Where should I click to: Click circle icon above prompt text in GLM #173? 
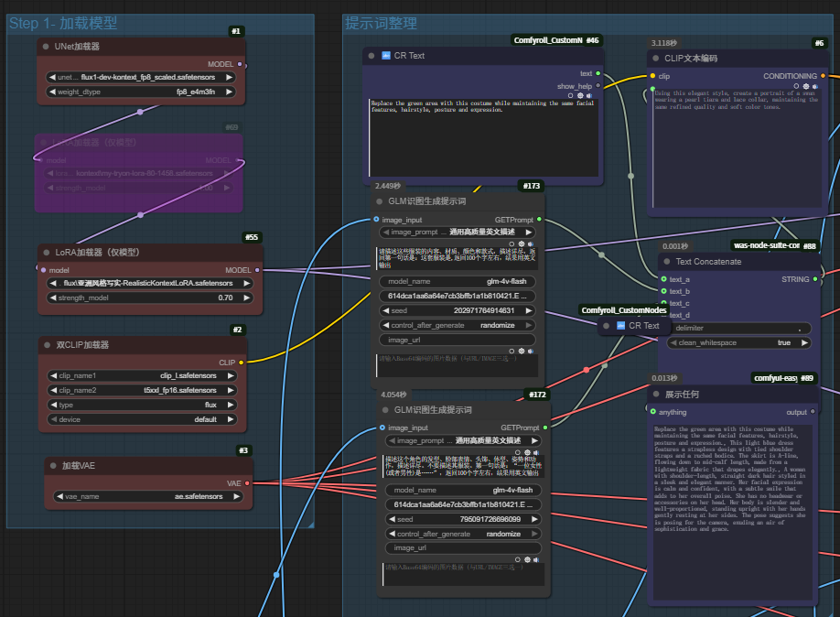512,244
